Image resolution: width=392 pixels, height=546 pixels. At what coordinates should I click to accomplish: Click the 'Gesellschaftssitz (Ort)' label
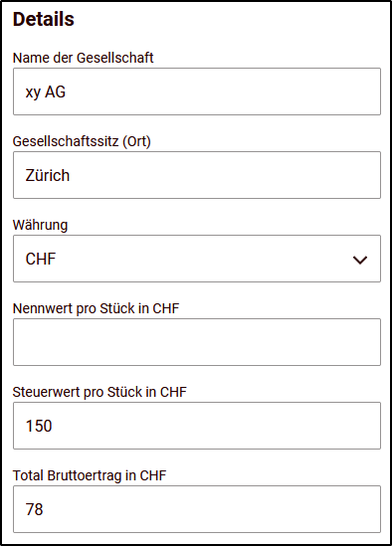[x=82, y=141]
